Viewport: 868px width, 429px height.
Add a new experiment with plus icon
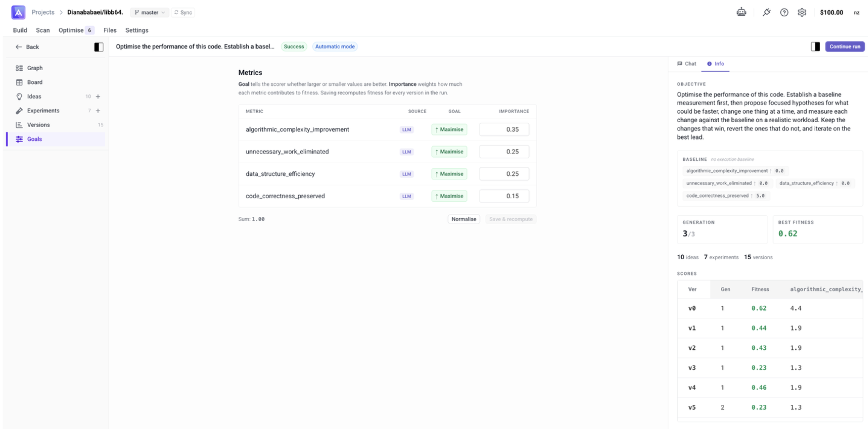click(98, 111)
